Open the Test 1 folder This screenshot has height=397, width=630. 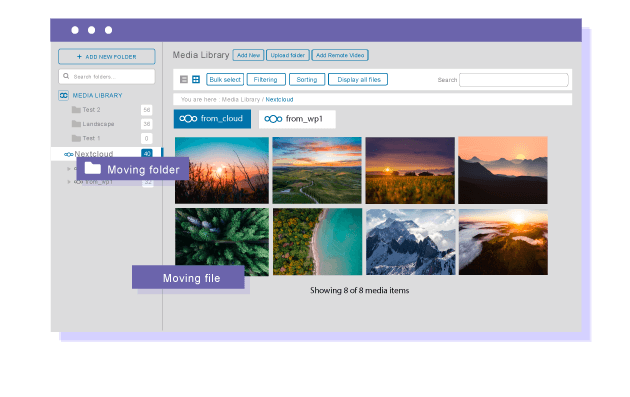pos(91,138)
